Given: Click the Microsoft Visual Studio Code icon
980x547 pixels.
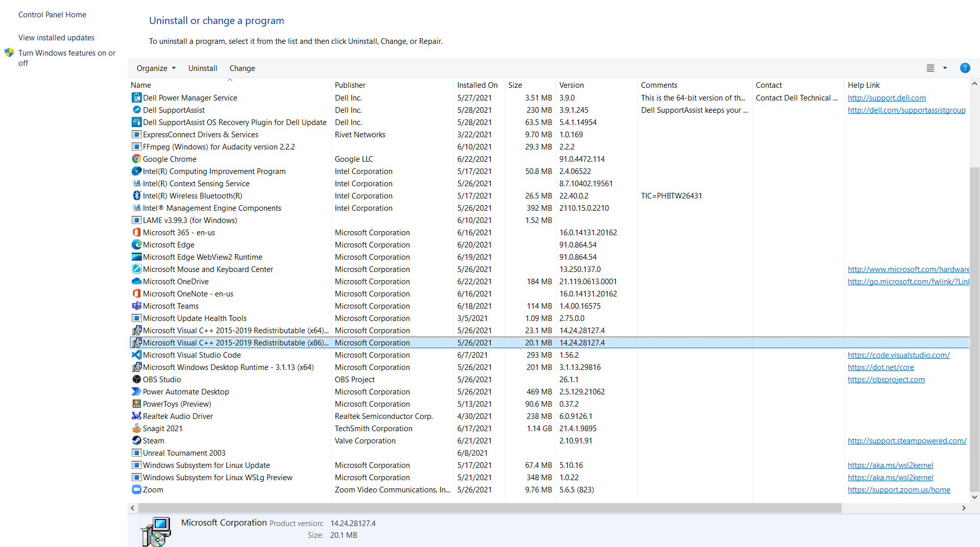Looking at the screenshot, I should point(136,355).
